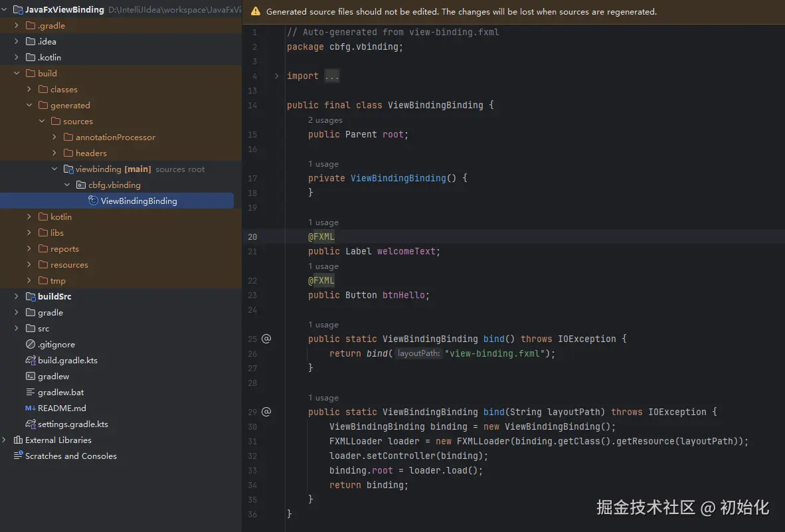Click the gutter icon on line 25
Screen dimensions: 785x532
tap(266, 339)
